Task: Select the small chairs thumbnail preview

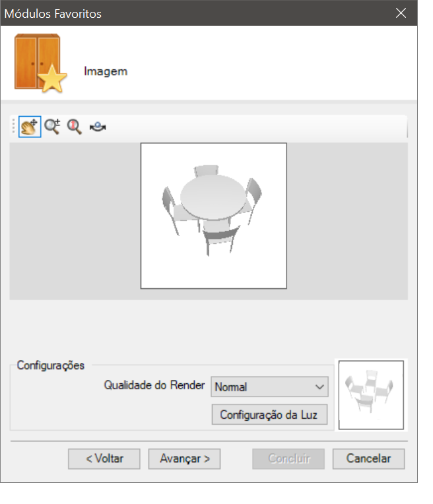Action: point(371,395)
